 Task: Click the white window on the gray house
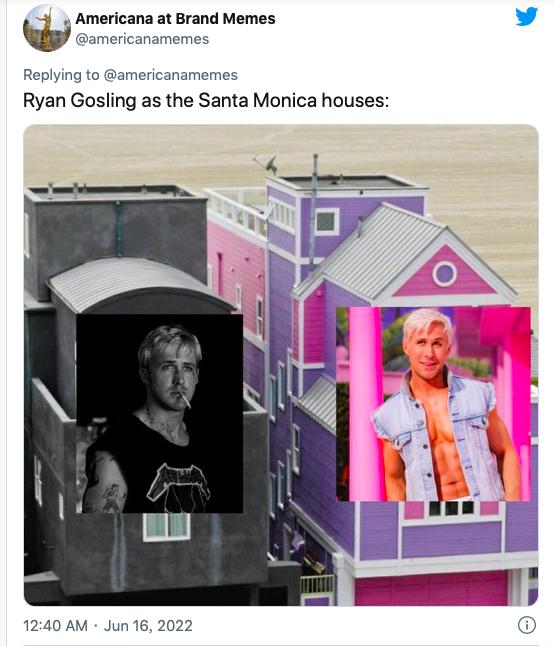(167, 527)
